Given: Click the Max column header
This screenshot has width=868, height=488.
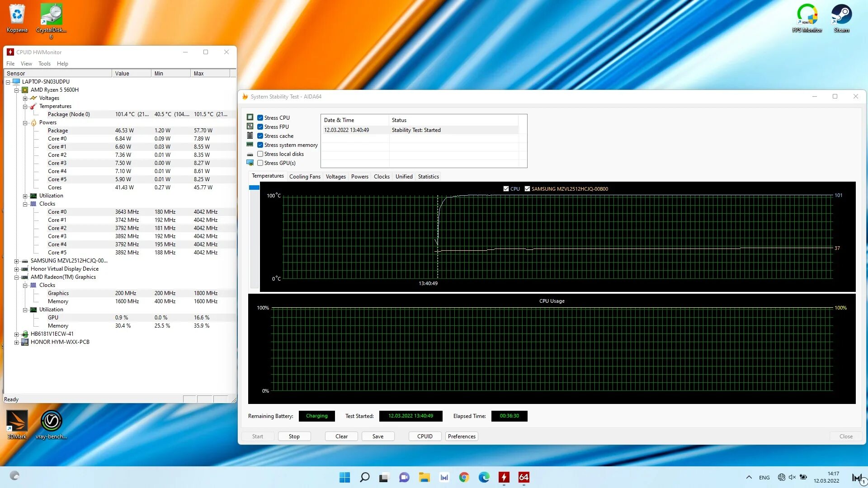Looking at the screenshot, I should pos(210,73).
